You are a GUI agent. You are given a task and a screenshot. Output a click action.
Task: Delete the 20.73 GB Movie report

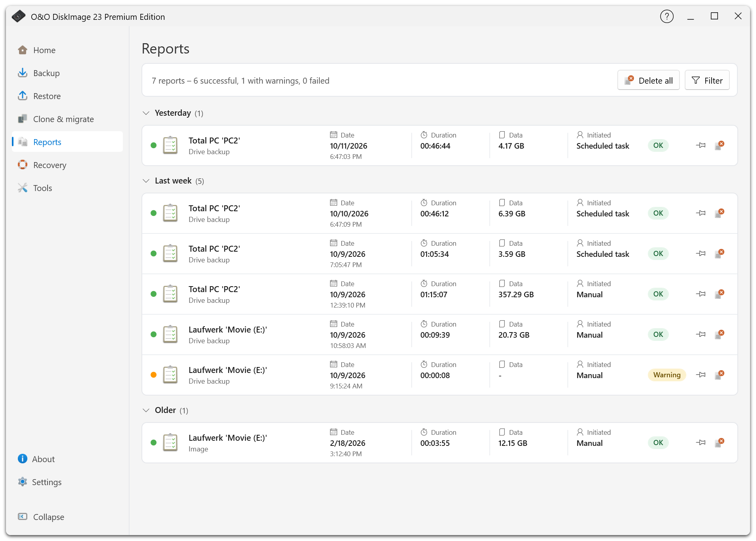tap(719, 335)
